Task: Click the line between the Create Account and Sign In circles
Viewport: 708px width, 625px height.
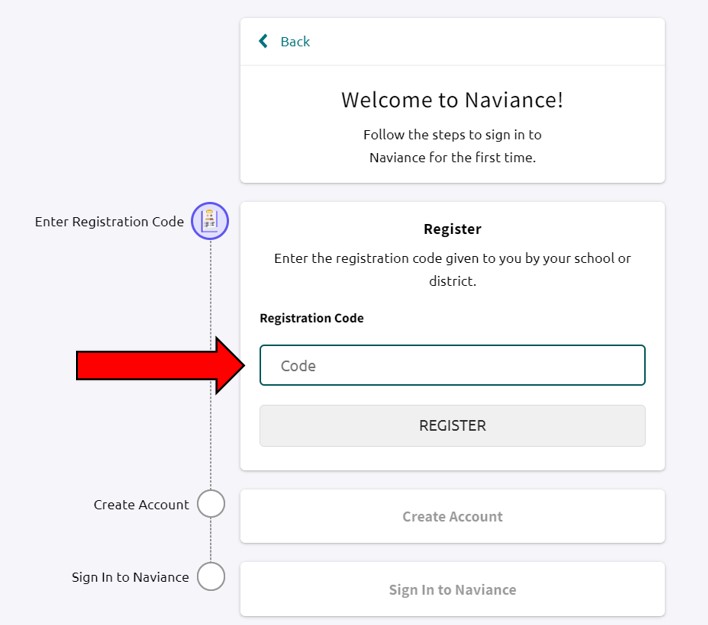Action: [210, 540]
